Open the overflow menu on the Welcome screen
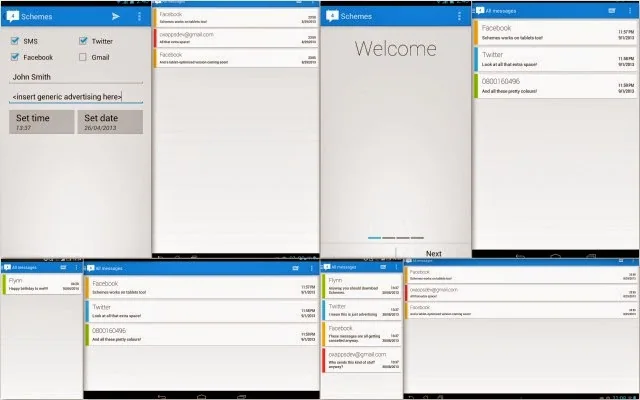640x400 pixels. tap(459, 16)
